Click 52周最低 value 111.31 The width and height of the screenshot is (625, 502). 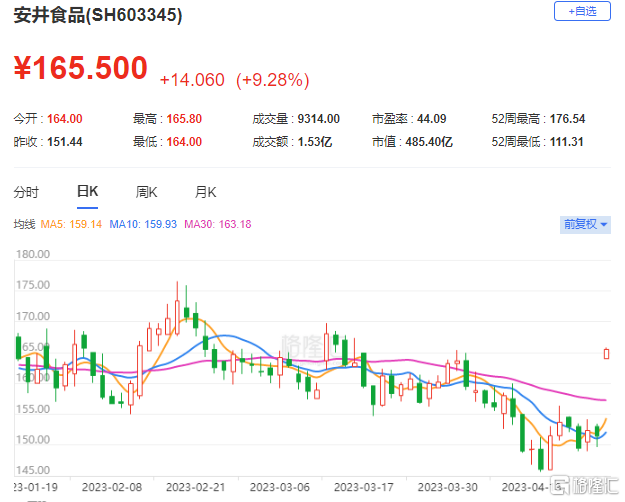click(567, 142)
